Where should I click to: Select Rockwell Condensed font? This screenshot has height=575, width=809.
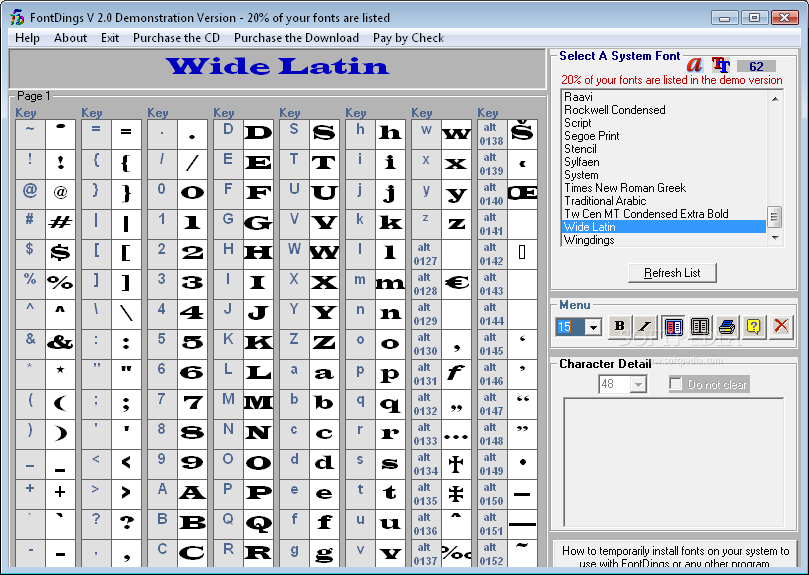point(664,110)
